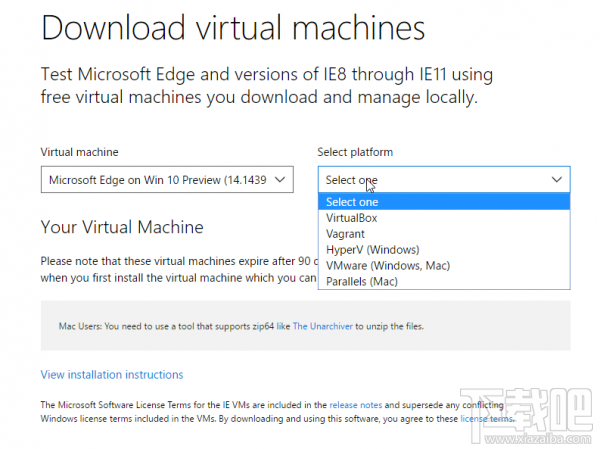Open the license terms link
The height and width of the screenshot is (449, 600).
click(486, 419)
